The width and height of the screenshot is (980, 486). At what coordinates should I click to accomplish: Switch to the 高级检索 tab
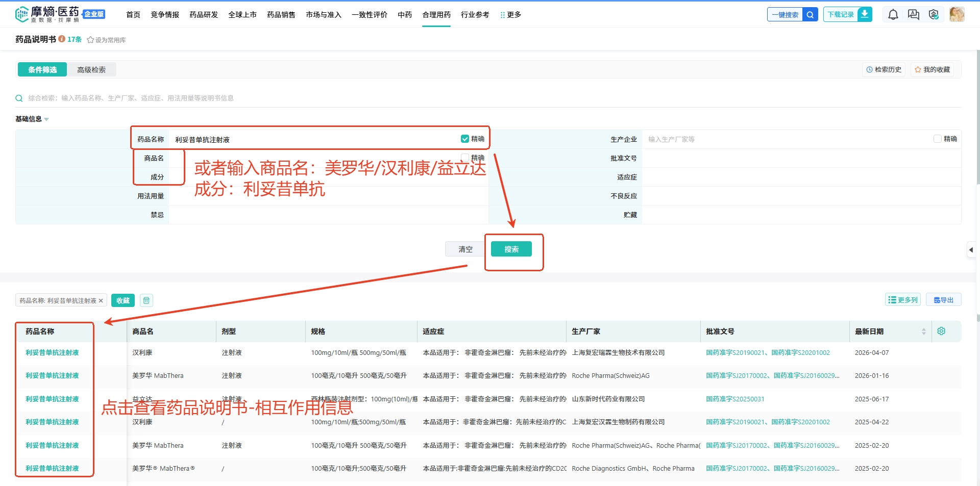tap(91, 69)
